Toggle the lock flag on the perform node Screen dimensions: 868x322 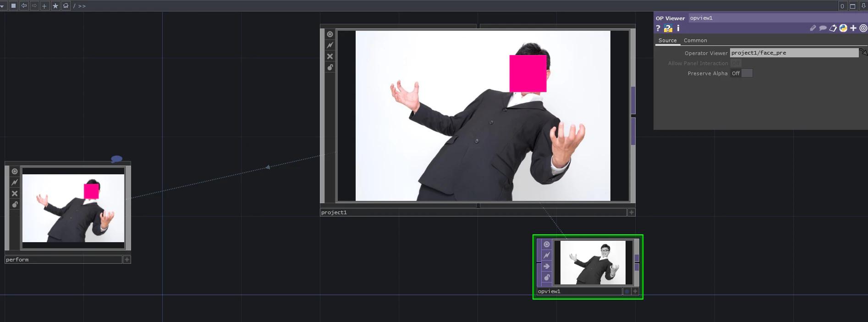(x=15, y=205)
